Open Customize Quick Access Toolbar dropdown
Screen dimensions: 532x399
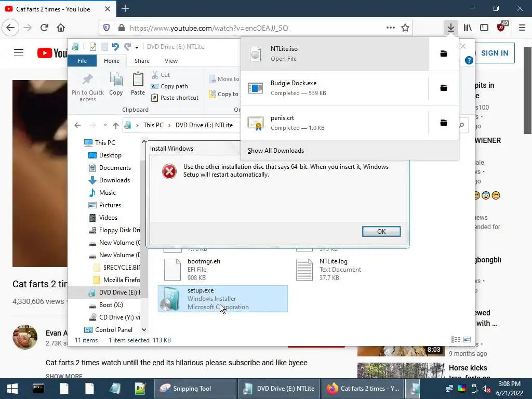(x=137, y=47)
